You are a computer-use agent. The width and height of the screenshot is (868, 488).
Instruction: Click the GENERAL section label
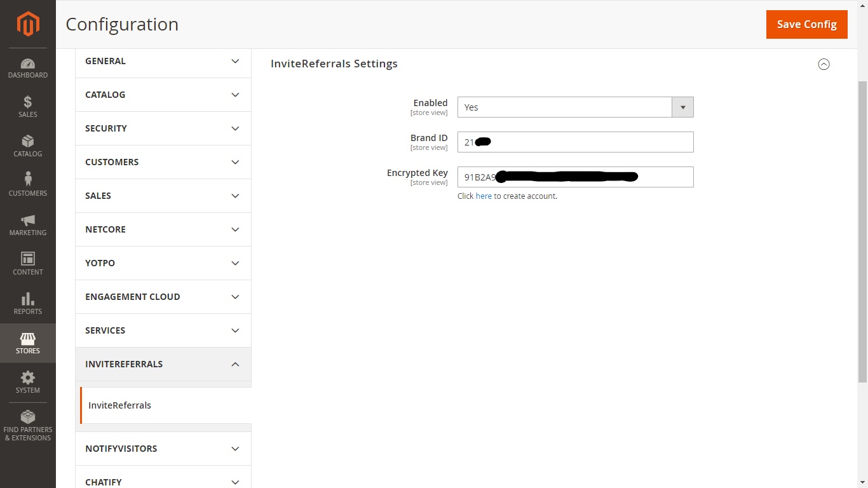(x=105, y=61)
